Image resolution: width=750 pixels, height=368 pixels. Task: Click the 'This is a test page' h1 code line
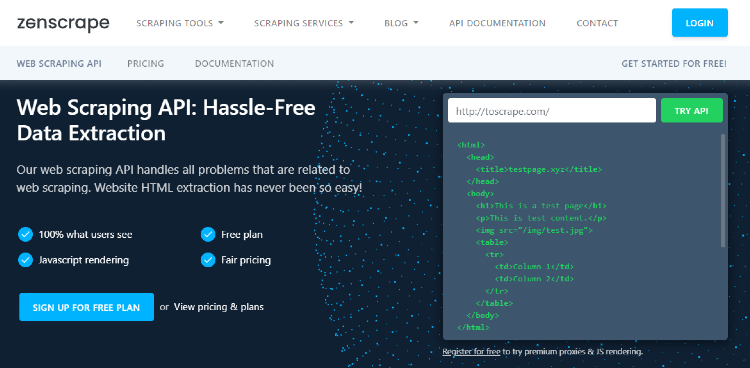click(x=541, y=206)
